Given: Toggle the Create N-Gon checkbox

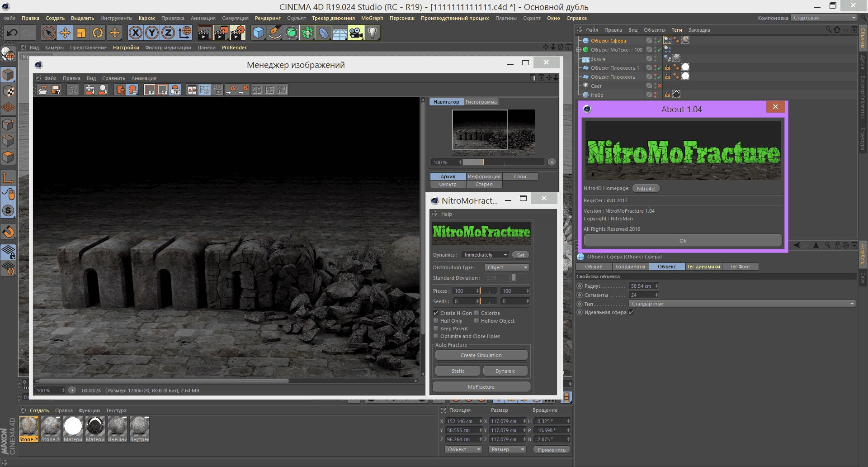Looking at the screenshot, I should pyautogui.click(x=436, y=313).
